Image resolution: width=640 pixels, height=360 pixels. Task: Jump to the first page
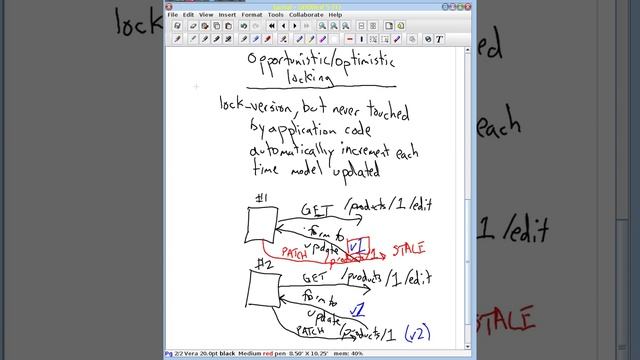[271, 26]
